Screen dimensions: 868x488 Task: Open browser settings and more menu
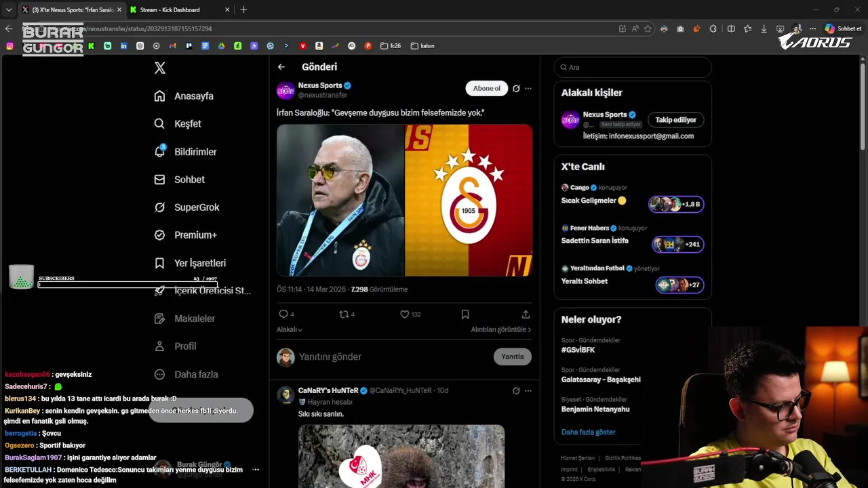(x=812, y=28)
